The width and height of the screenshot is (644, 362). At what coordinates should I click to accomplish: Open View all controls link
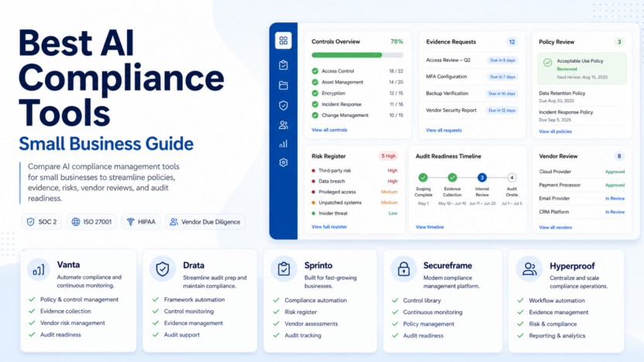click(330, 130)
